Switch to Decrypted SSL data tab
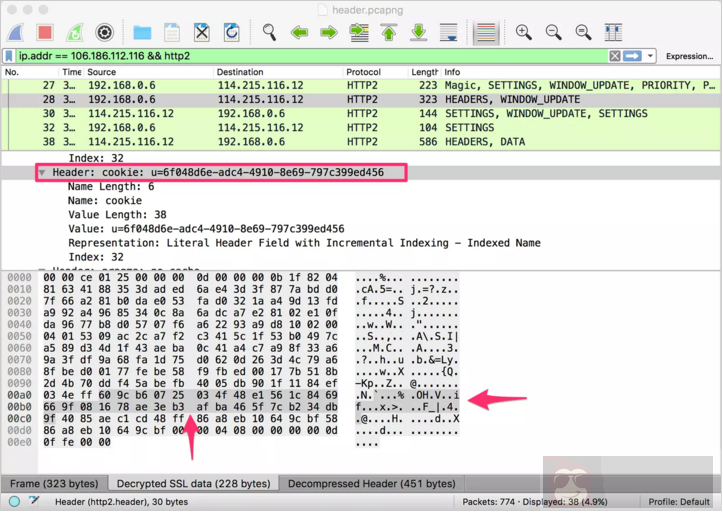This screenshot has width=723, height=513. (194, 484)
